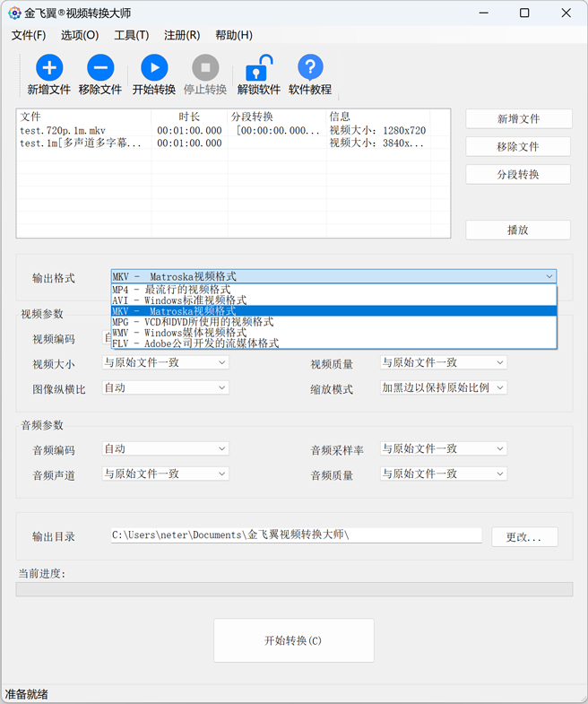588x704 pixels.
Task: Click the right-side 移除文件 button
Action: (518, 147)
